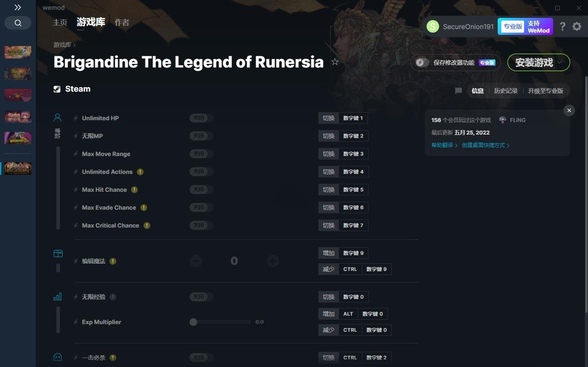This screenshot has width=588, height=367.
Task: Open the comments chat icon
Action: coord(458,91)
